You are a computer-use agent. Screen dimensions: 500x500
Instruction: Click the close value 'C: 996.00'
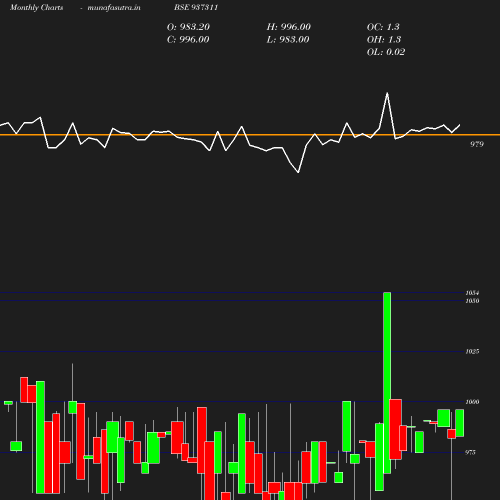[x=188, y=40]
